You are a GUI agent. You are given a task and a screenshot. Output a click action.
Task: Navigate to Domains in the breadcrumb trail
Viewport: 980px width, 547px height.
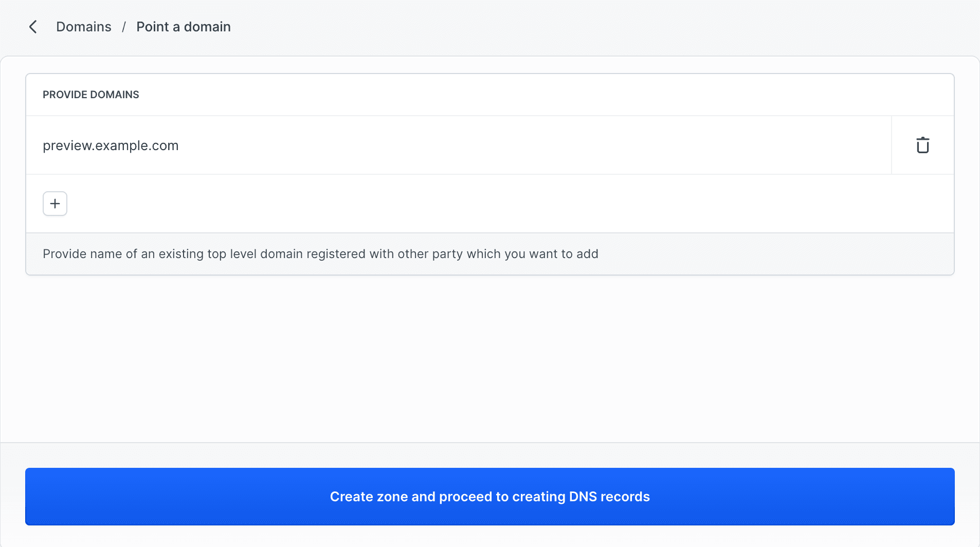click(84, 27)
